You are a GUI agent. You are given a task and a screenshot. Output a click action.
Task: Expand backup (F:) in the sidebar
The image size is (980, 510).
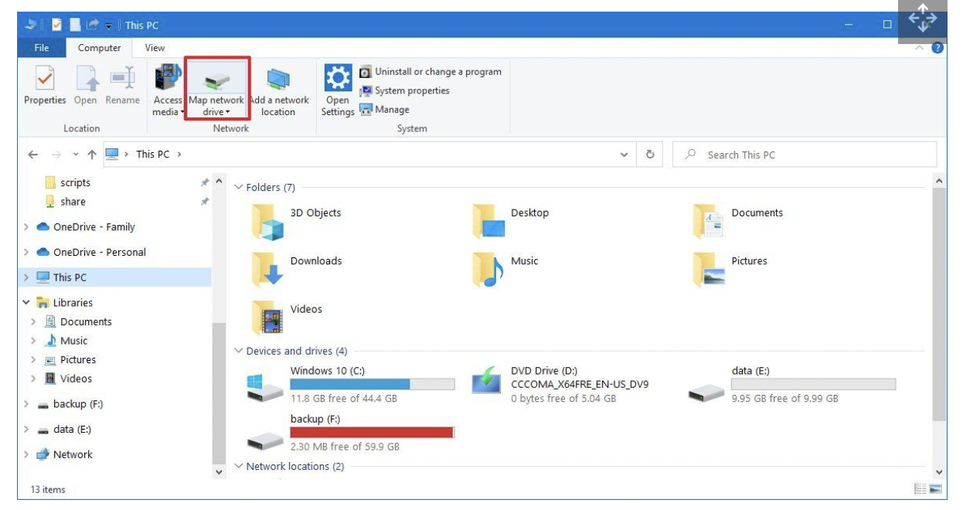[x=26, y=404]
